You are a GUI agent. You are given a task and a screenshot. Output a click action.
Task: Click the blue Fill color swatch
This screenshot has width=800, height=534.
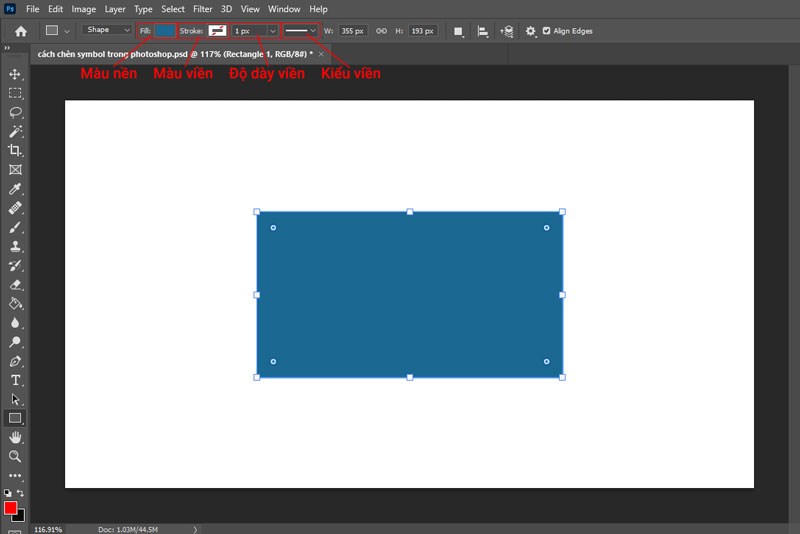click(x=165, y=31)
